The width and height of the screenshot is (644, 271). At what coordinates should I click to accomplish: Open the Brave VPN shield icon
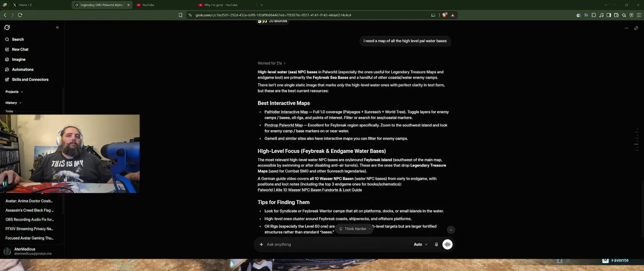click(631, 15)
